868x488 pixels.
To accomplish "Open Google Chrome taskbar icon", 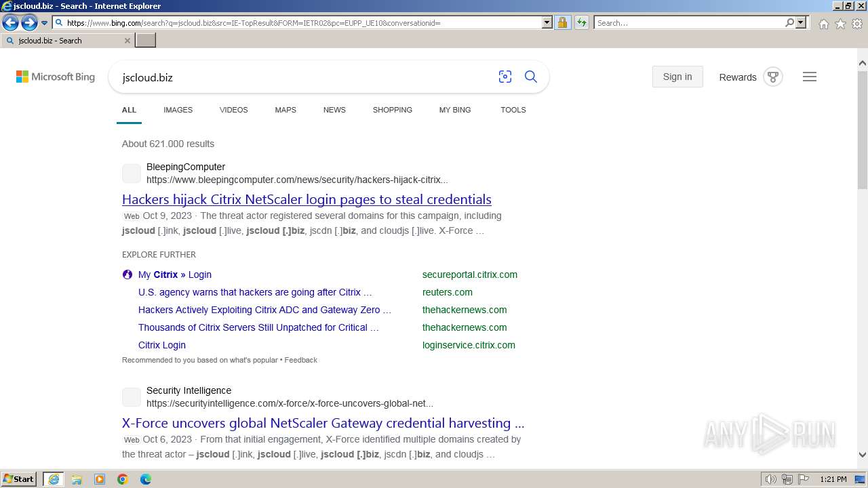I will click(123, 479).
